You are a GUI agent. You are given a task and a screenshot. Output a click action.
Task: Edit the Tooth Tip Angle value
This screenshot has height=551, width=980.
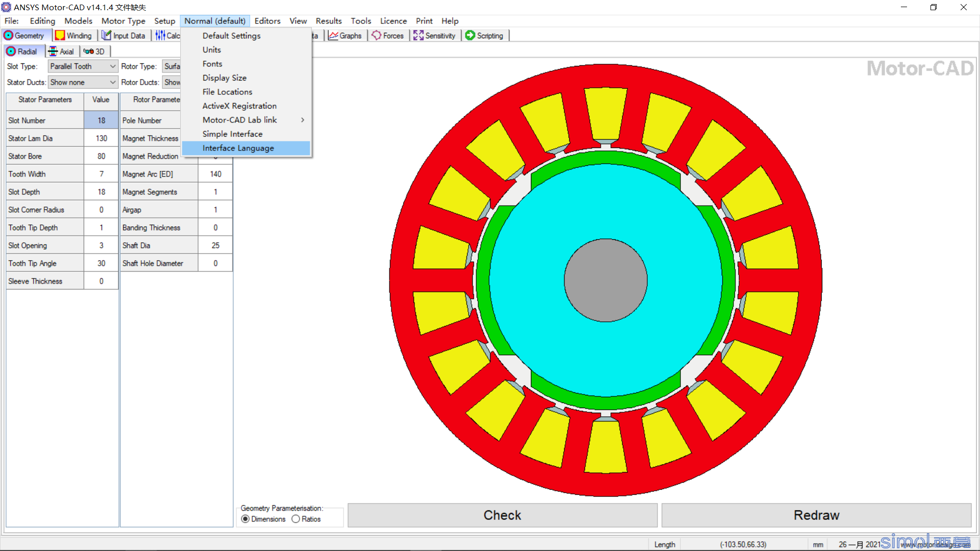pos(101,263)
